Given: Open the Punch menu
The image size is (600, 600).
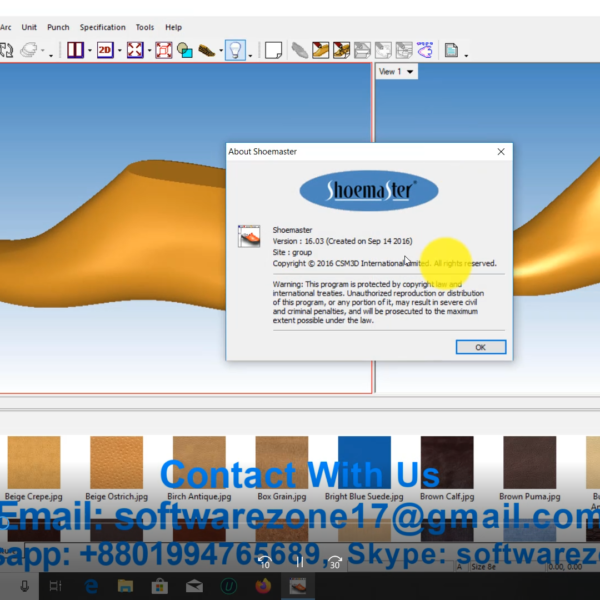Looking at the screenshot, I should click(x=58, y=27).
